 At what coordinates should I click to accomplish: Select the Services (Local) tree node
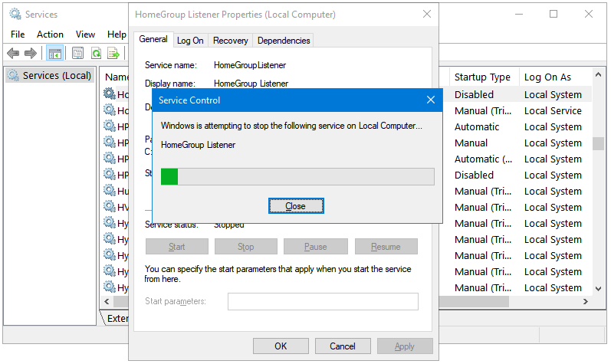pyautogui.click(x=50, y=76)
